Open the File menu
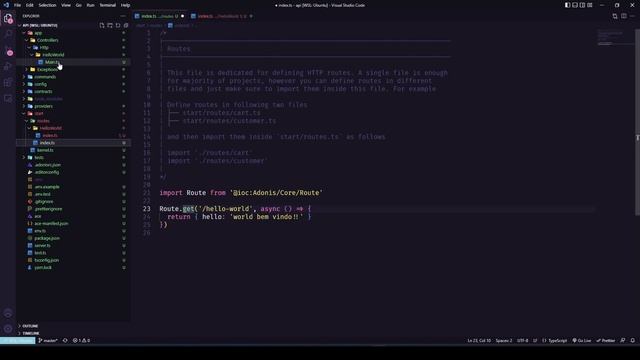 (17, 5)
